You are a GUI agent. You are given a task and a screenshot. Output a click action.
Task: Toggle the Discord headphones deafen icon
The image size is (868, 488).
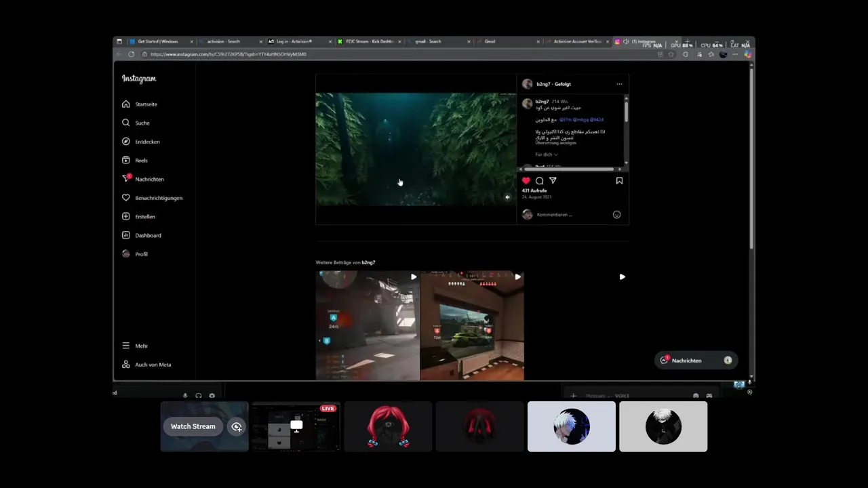click(x=199, y=395)
